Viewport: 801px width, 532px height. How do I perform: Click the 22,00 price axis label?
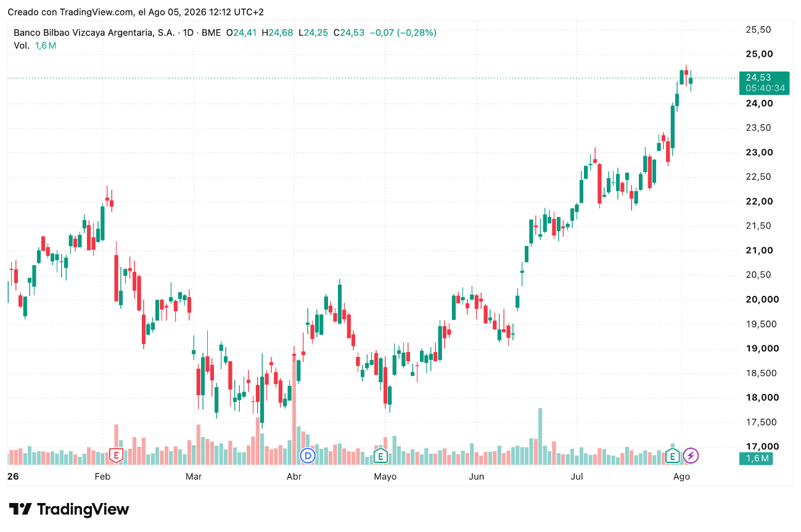pos(758,202)
